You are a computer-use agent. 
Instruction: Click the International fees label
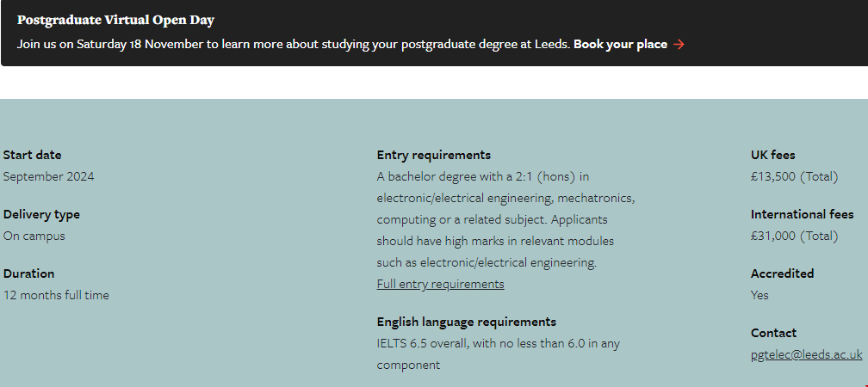click(802, 214)
